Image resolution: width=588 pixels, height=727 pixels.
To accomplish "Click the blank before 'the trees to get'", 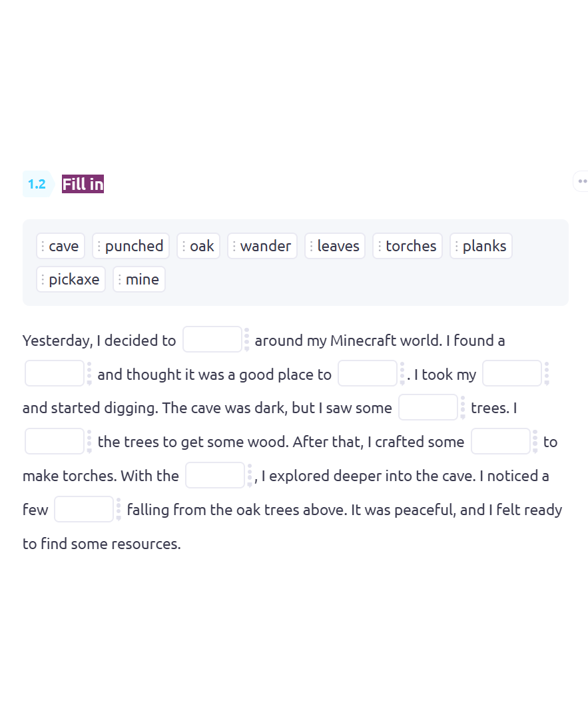I will [x=55, y=441].
